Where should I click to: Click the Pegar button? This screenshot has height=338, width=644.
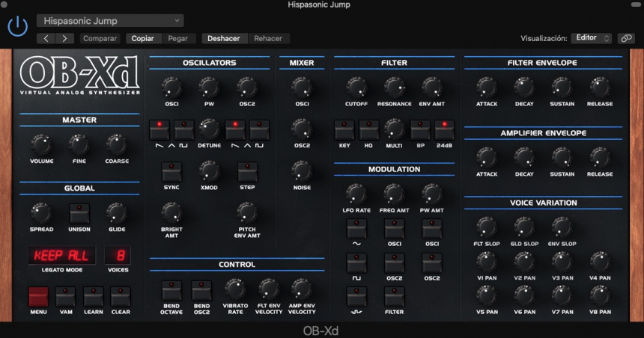click(178, 38)
